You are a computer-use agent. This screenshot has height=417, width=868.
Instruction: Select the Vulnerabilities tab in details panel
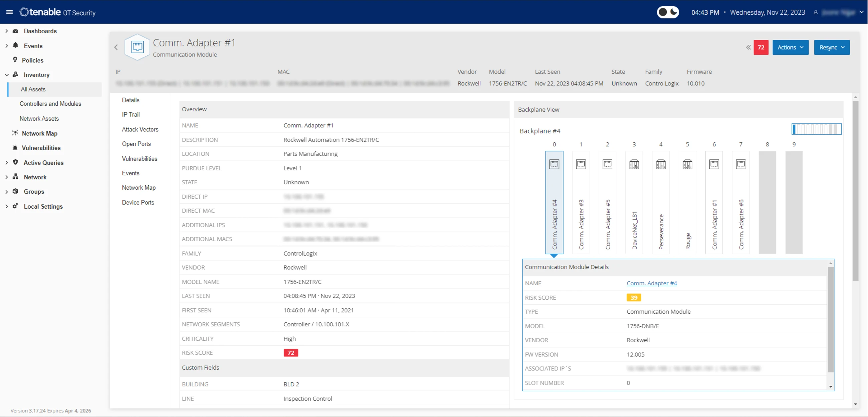coord(140,159)
